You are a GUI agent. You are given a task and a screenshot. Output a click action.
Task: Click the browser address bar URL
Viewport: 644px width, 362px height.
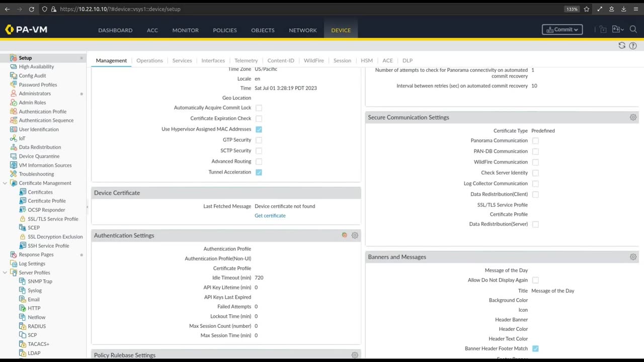click(x=120, y=9)
